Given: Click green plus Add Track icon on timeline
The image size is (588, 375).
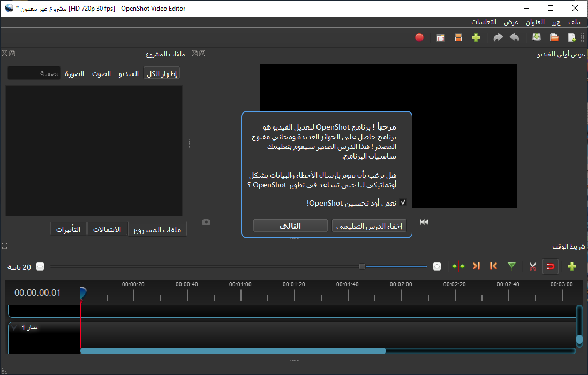Looking at the screenshot, I should [x=572, y=266].
